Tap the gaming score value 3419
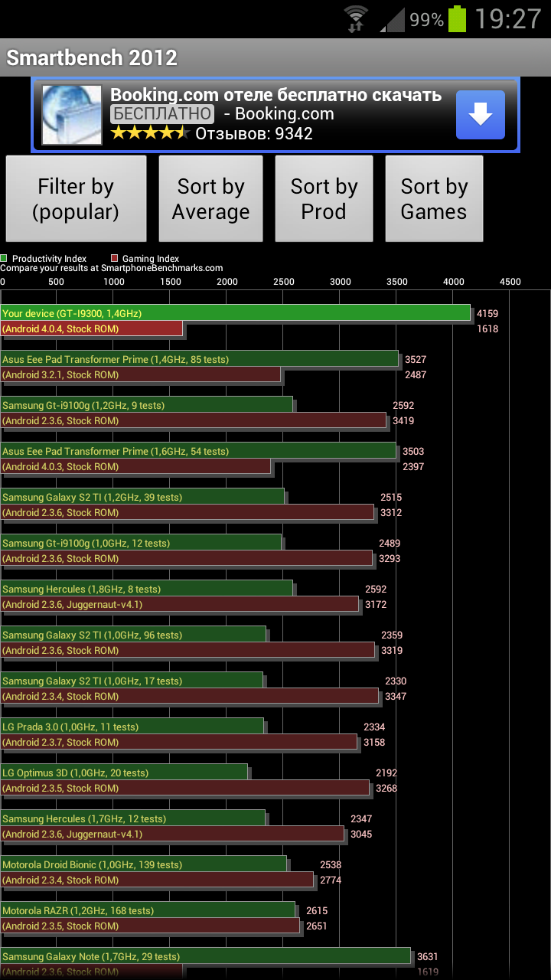 403,420
